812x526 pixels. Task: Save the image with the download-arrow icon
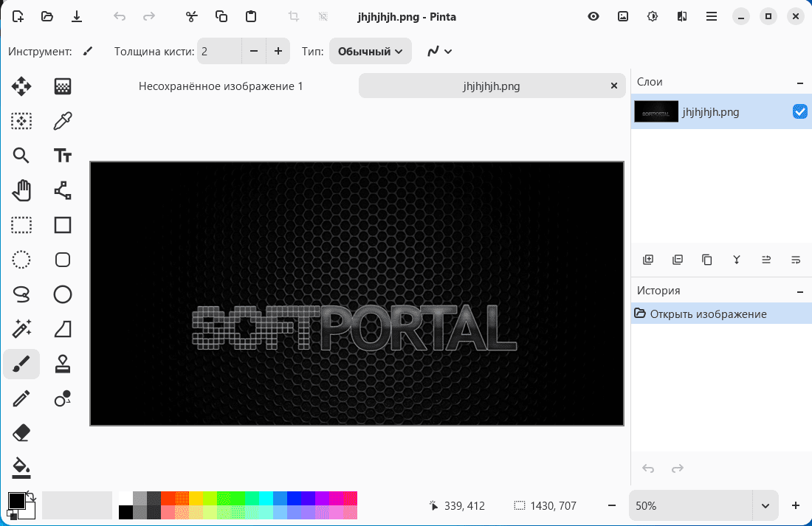[77, 16]
